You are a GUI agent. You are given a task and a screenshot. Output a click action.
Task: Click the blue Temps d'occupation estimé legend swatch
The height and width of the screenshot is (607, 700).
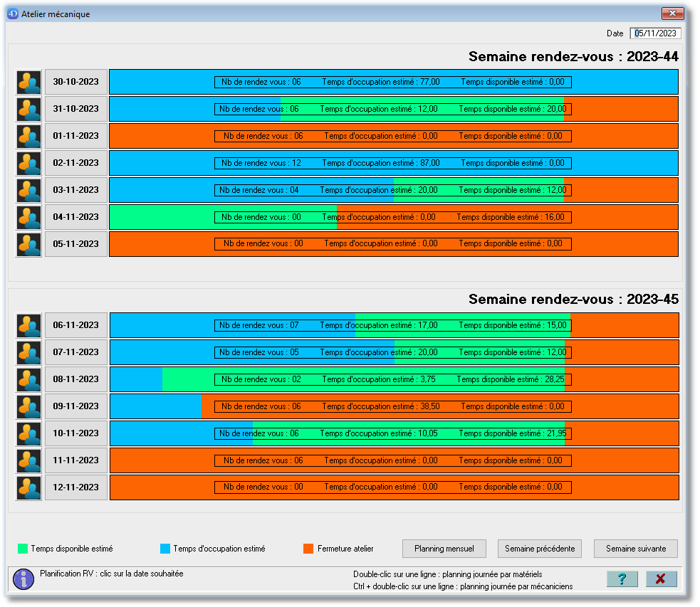[165, 549]
